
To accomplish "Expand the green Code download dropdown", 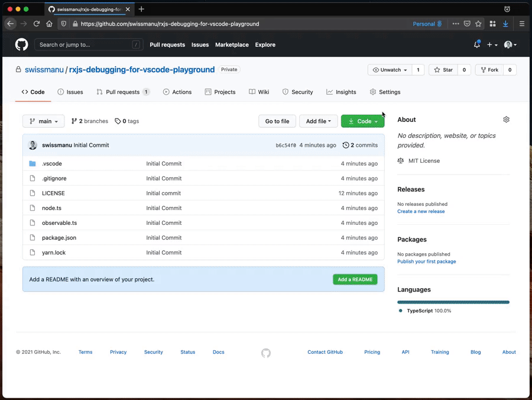I will (363, 121).
